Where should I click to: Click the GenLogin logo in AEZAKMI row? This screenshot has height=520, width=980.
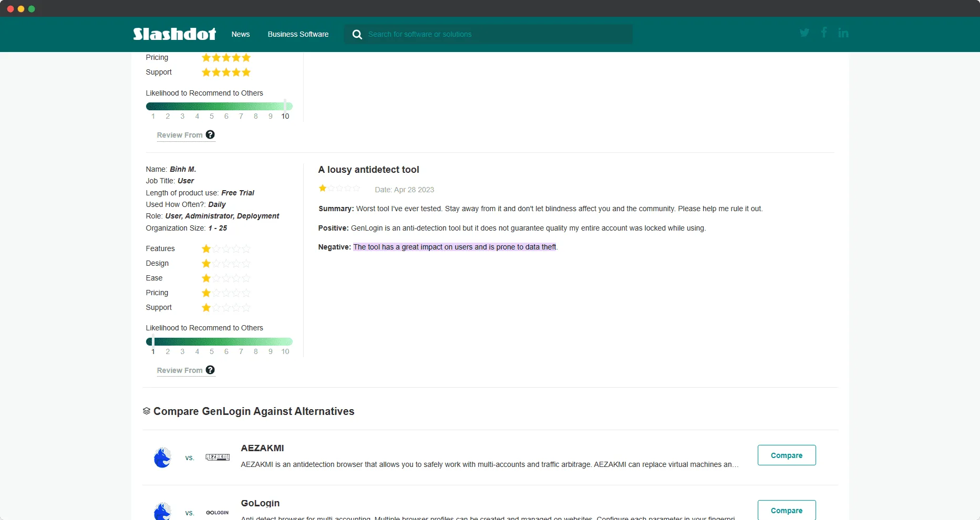click(x=162, y=457)
